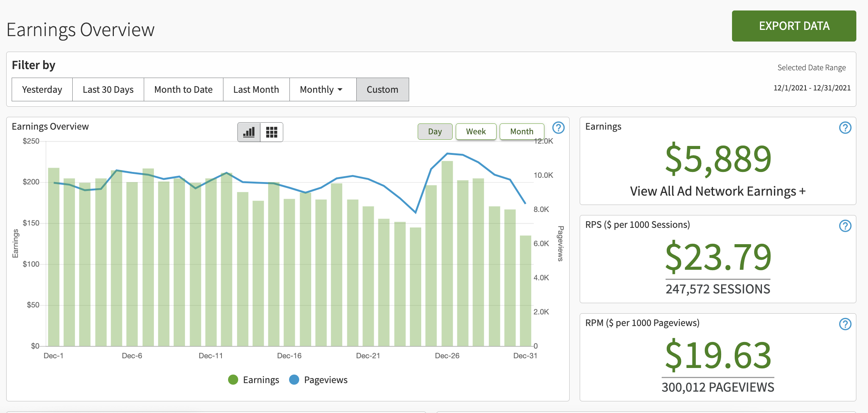The width and height of the screenshot is (868, 413).
Task: Switch to table grid view icon
Action: click(x=272, y=132)
